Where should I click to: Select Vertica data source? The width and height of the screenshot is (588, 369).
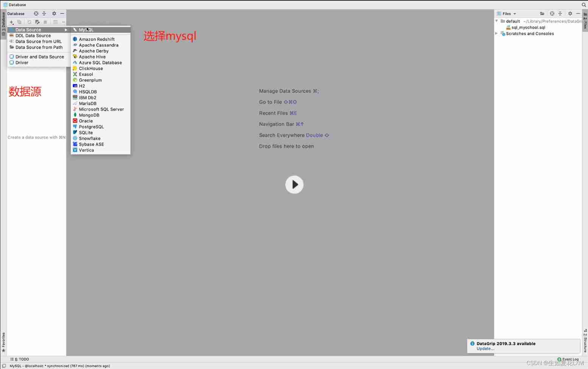tap(101, 150)
